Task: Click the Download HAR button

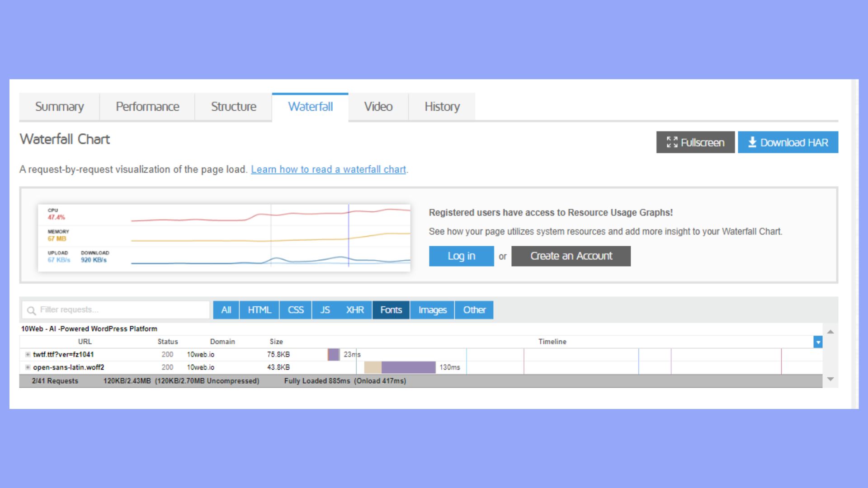Action: pyautogui.click(x=788, y=142)
